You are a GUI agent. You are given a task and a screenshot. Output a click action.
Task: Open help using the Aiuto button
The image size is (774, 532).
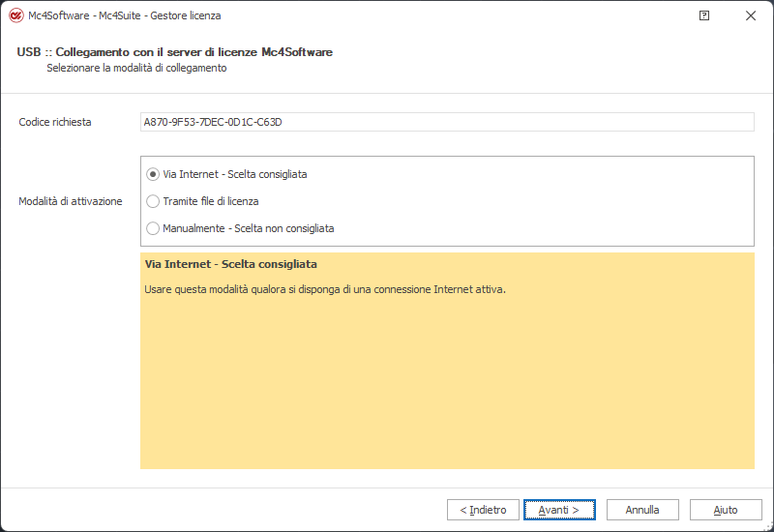coord(726,510)
